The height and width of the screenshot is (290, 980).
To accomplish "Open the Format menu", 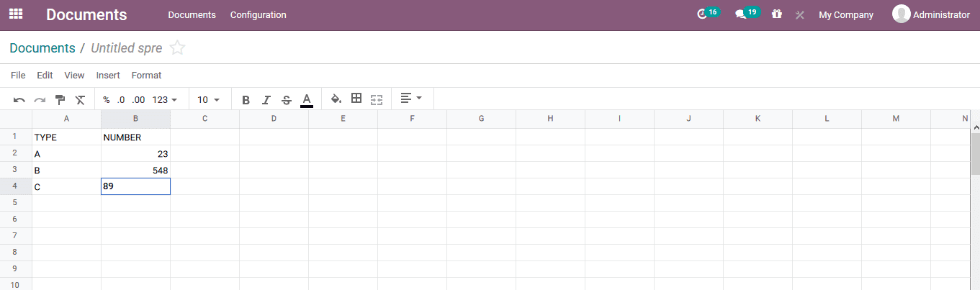I will (146, 76).
